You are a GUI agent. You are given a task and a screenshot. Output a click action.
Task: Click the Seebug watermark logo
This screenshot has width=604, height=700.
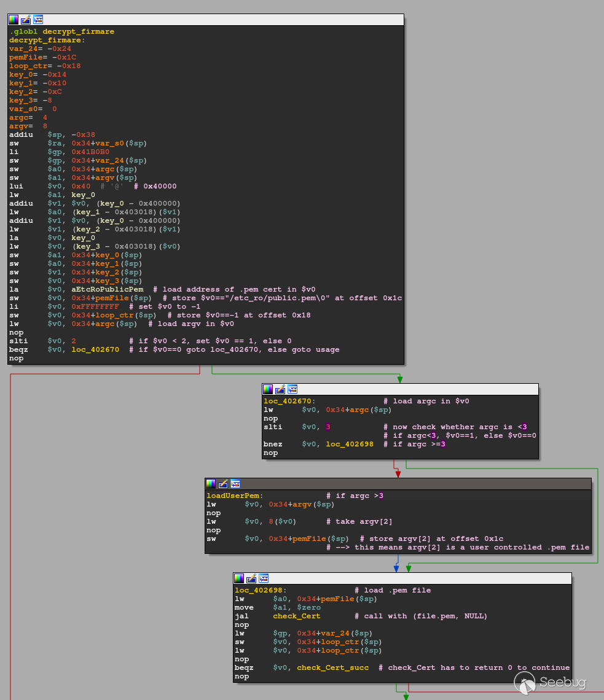[x=551, y=682]
